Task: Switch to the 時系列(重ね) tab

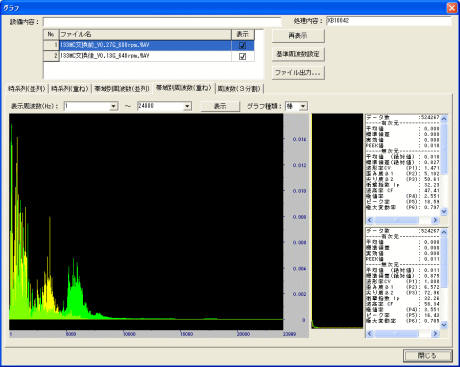Action: point(70,89)
